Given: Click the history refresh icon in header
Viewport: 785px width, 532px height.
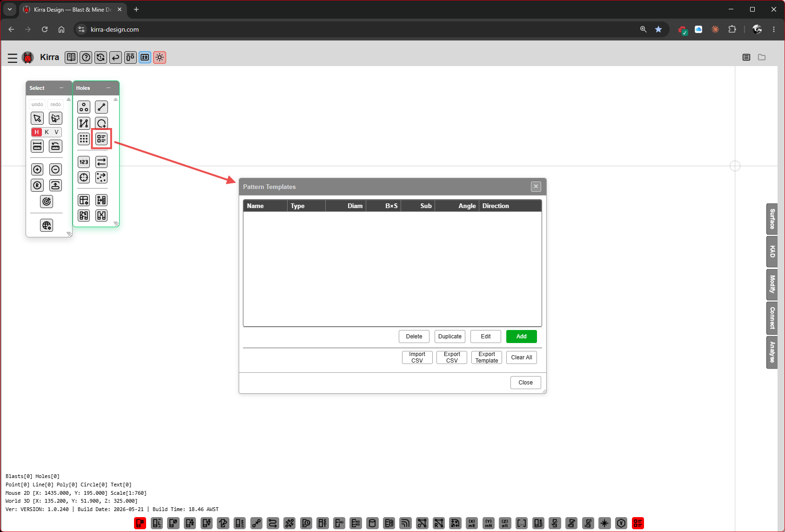Looking at the screenshot, I should tap(101, 57).
